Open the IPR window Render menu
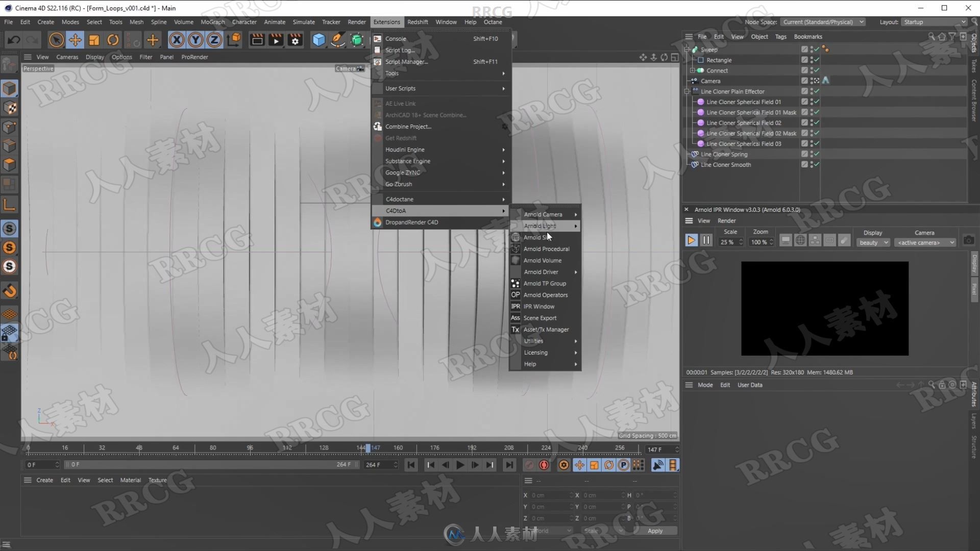 pyautogui.click(x=726, y=221)
